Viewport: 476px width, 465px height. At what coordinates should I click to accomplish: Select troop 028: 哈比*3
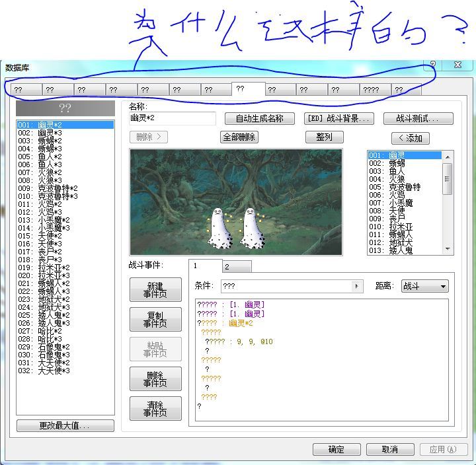point(65,339)
